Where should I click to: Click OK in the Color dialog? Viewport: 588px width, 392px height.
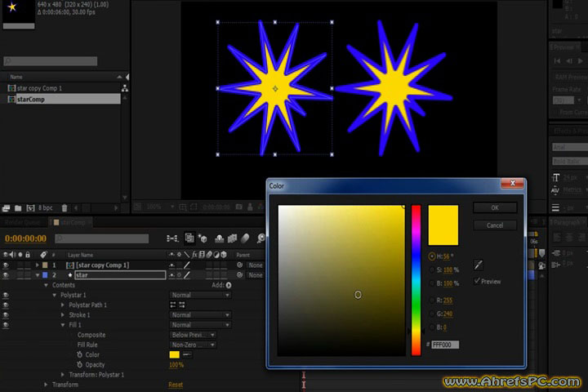(x=495, y=207)
